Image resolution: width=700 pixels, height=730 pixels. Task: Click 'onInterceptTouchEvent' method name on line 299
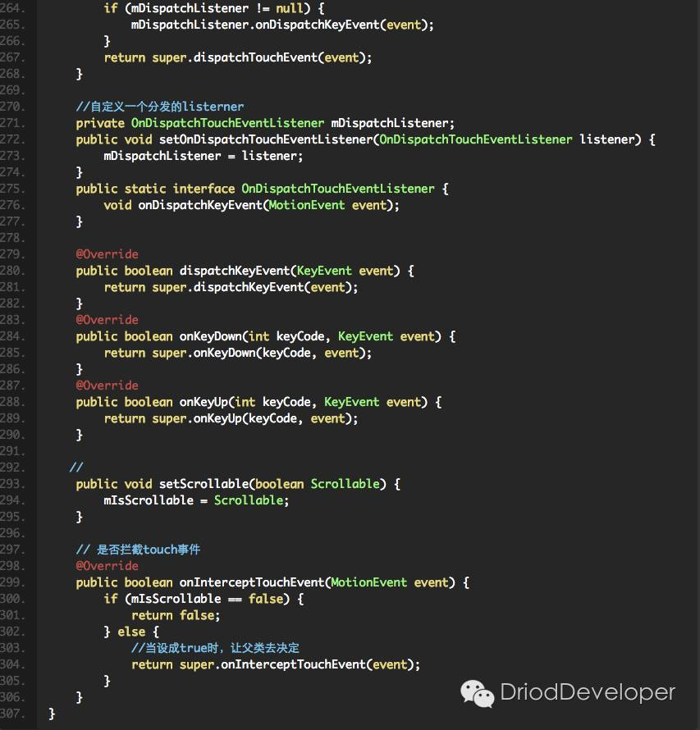[252, 582]
